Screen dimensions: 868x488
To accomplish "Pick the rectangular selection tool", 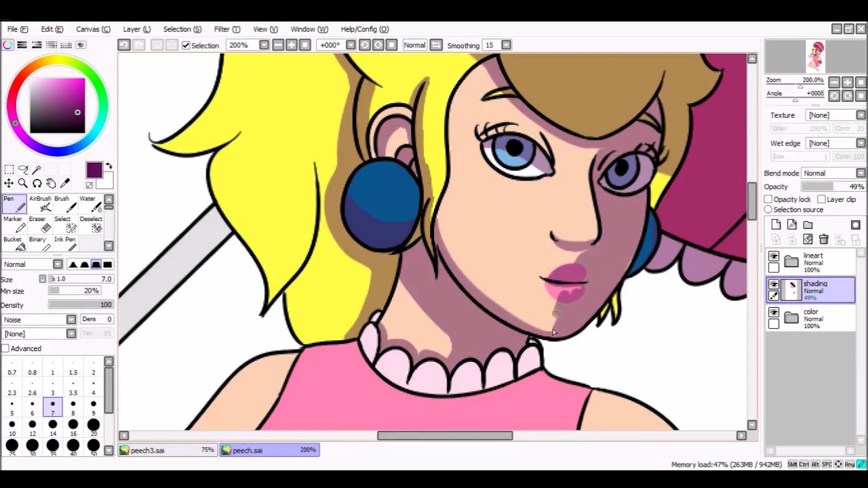I will click(x=9, y=169).
